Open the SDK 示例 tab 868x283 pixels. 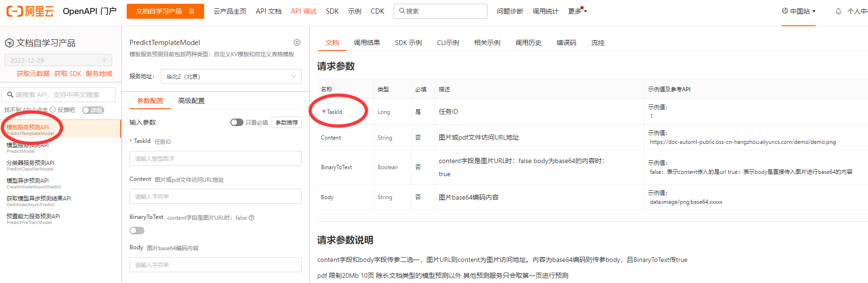tap(409, 43)
